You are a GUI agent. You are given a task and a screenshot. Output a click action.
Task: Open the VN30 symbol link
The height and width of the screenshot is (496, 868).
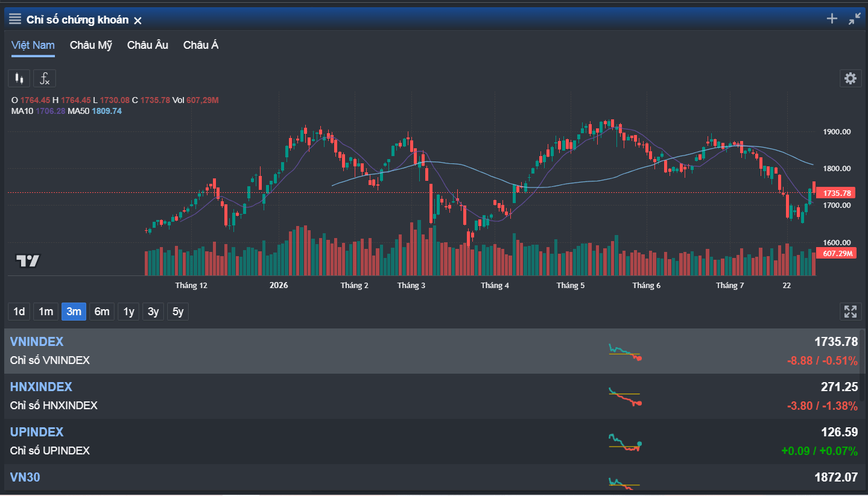(25, 477)
